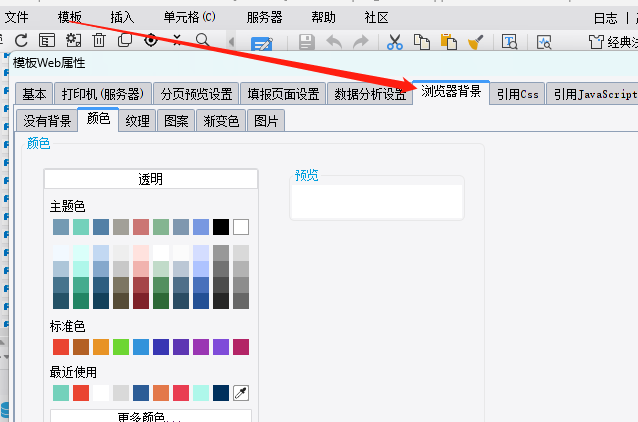This screenshot has height=422, width=638.
Task: Select the 浏览器背景 tab
Action: click(451, 92)
